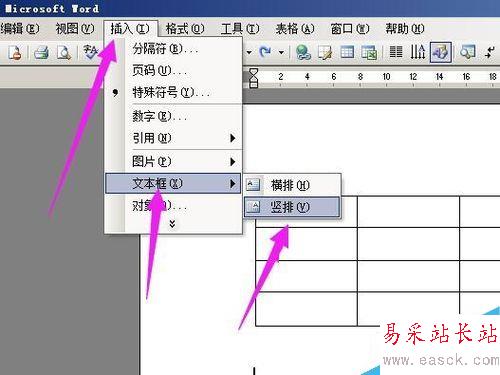The image size is (500, 375).
Task: Insert an Excel worksheet icon
Action: point(369,53)
